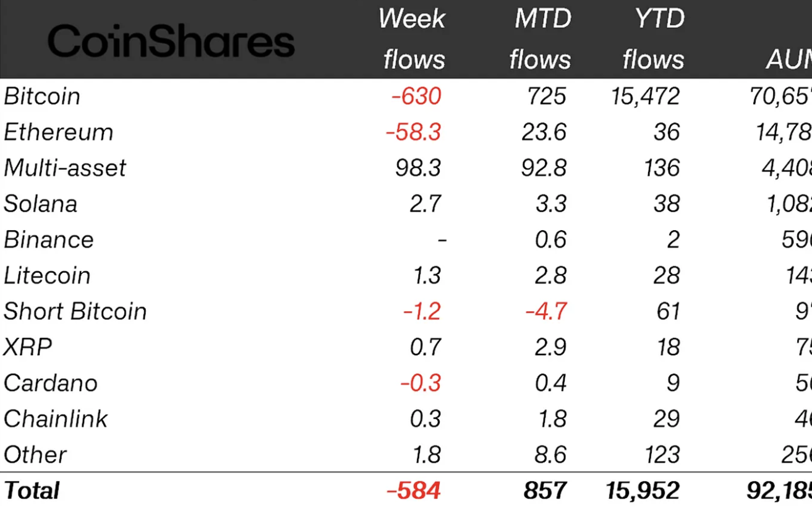Click Bitcoin's -630 weekly flow value

click(x=416, y=97)
